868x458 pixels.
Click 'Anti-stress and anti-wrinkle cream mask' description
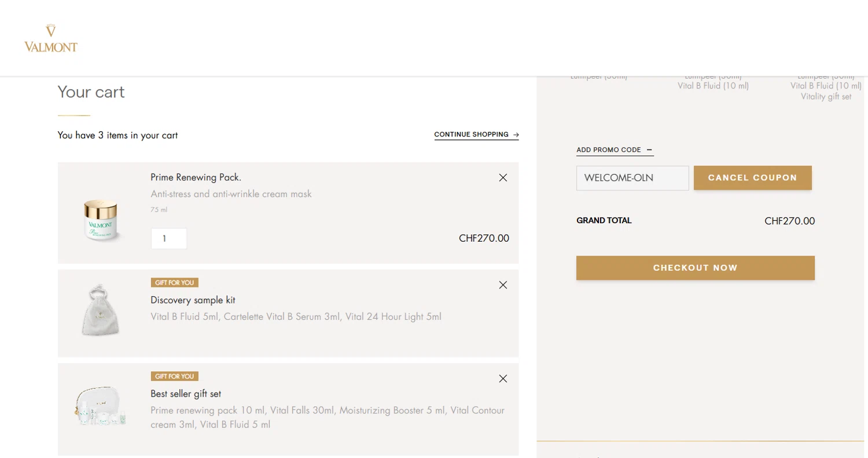click(x=231, y=194)
